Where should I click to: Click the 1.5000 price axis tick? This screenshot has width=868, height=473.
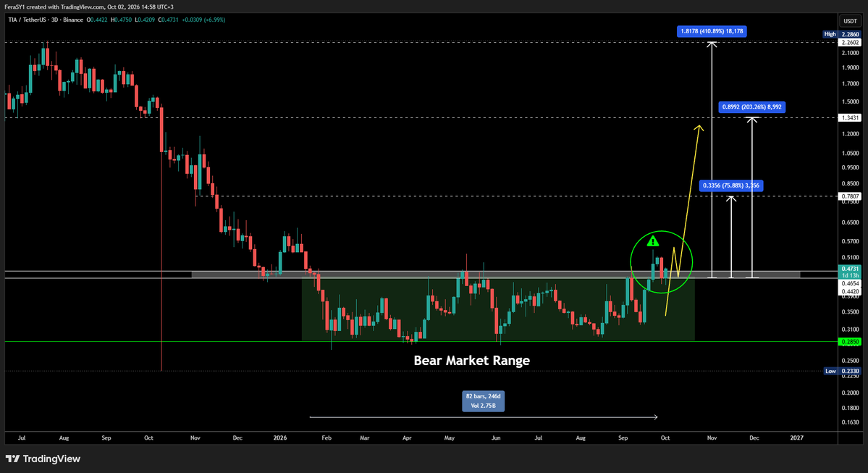pyautogui.click(x=850, y=102)
